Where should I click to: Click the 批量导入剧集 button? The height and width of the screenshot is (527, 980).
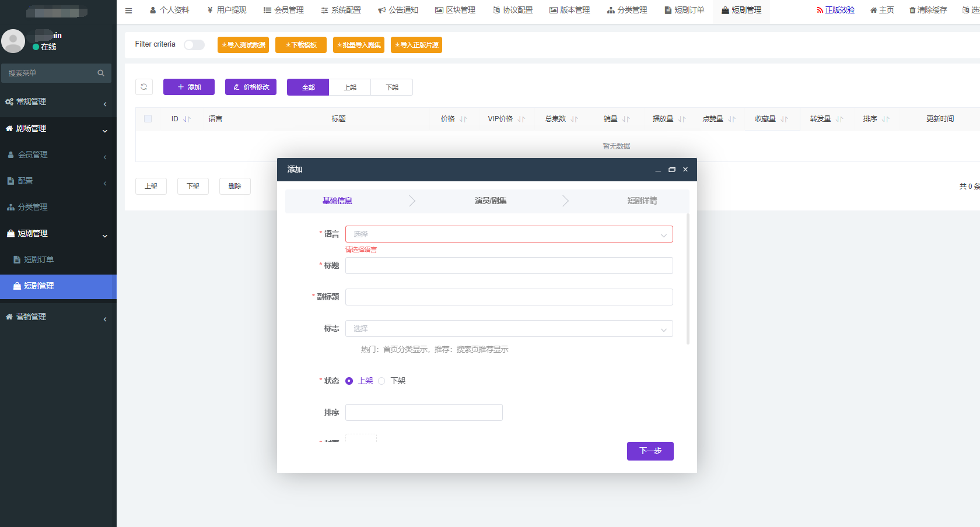click(358, 45)
